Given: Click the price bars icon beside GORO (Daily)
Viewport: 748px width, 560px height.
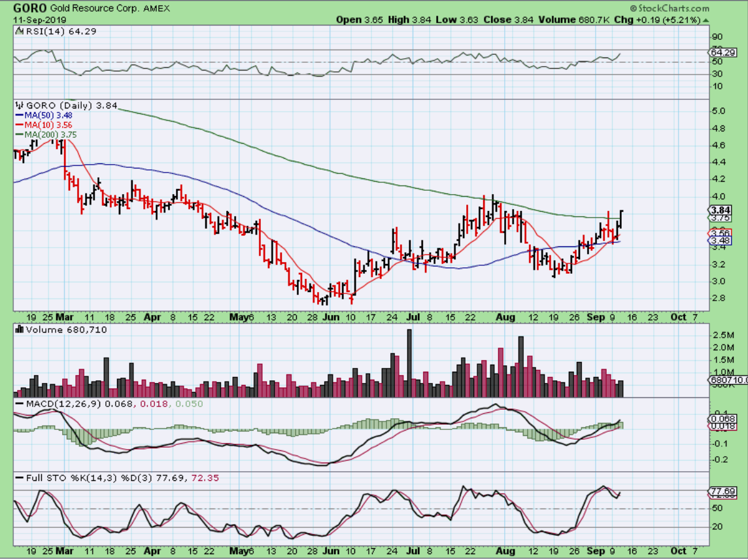Looking at the screenshot, I should [x=19, y=105].
